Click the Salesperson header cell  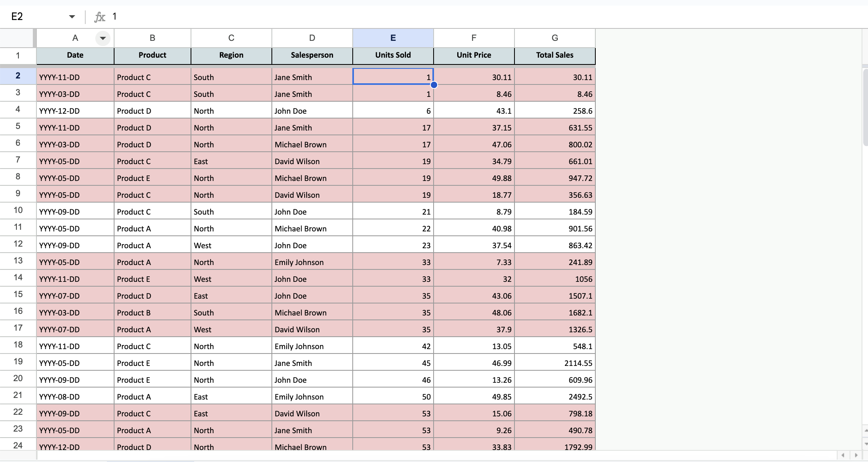pyautogui.click(x=312, y=55)
